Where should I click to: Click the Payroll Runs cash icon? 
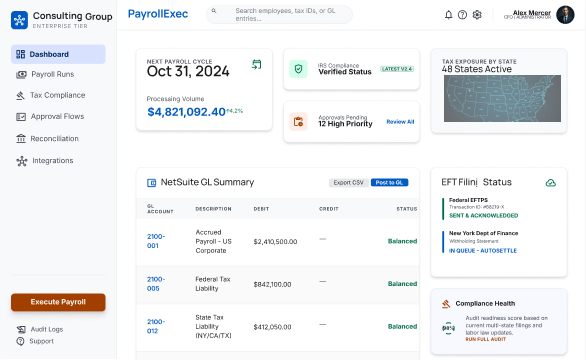click(21, 75)
